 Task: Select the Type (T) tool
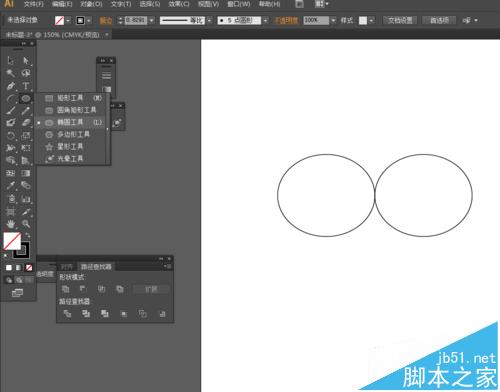[26, 86]
